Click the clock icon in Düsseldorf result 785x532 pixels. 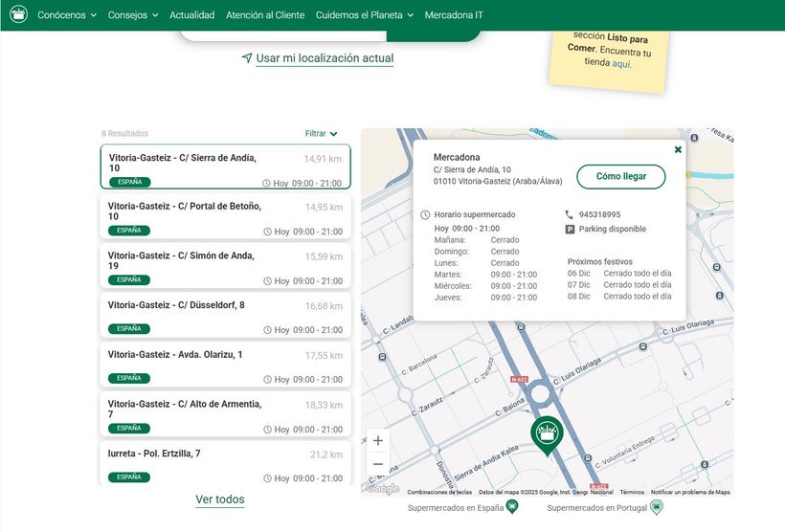coord(267,330)
